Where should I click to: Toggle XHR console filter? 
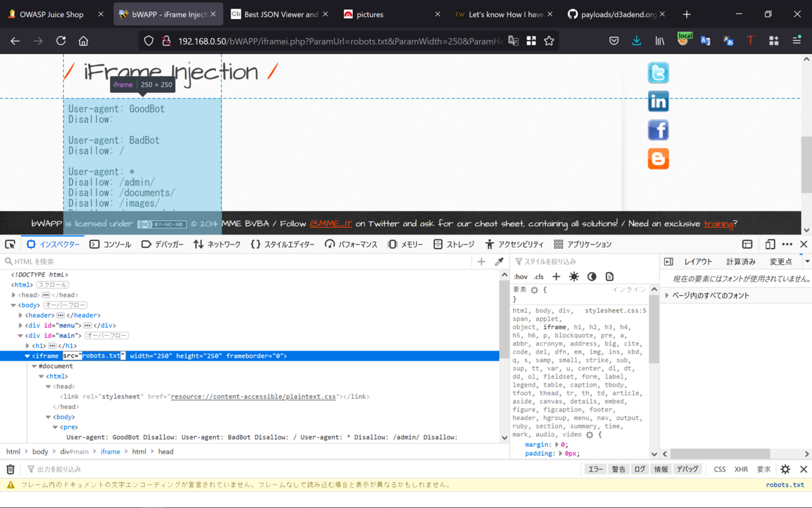741,469
